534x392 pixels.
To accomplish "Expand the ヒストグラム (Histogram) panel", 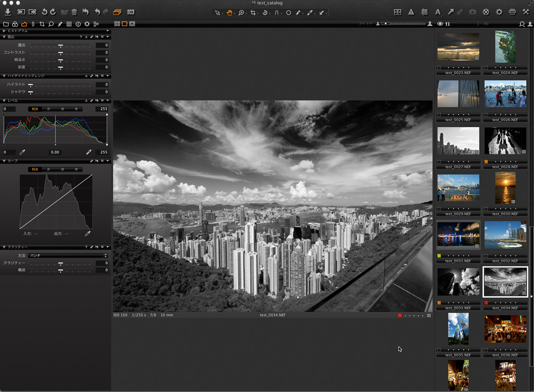I will tap(4, 31).
